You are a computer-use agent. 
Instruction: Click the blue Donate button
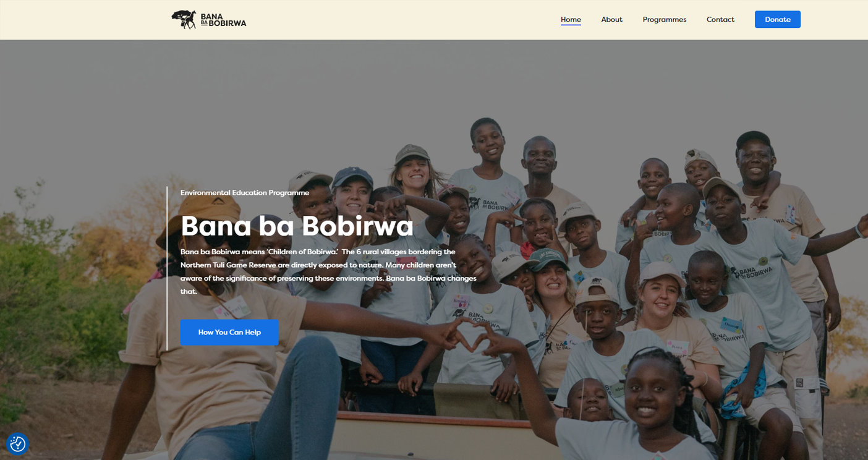[777, 19]
